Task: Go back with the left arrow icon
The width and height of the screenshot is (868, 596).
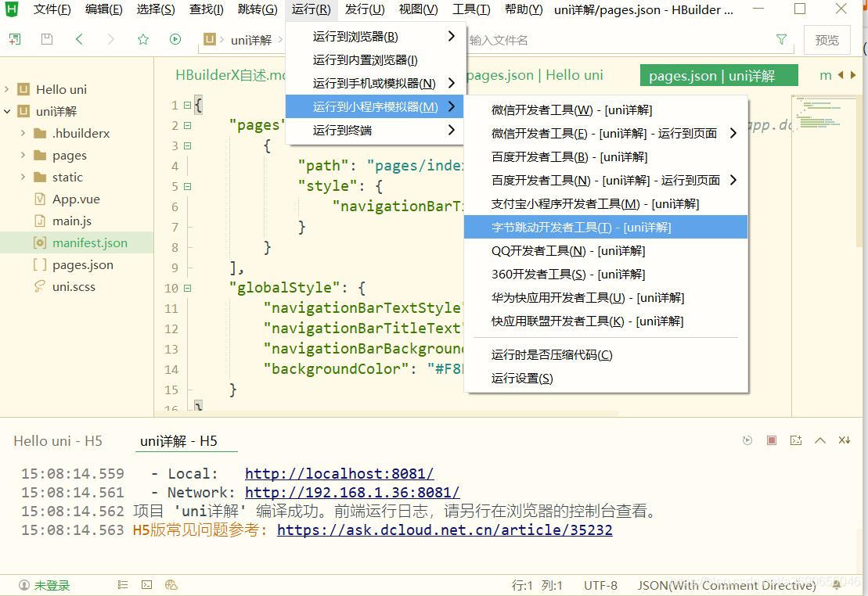Action: [78, 39]
